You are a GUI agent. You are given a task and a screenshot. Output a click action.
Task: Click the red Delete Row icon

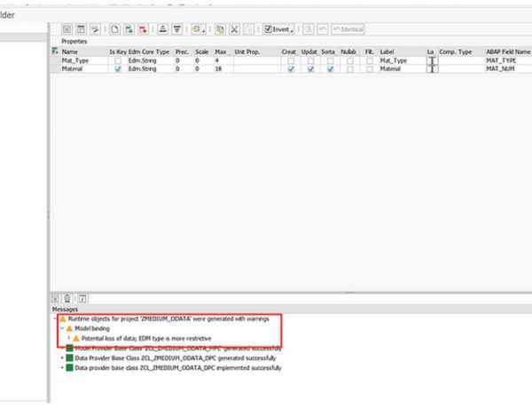click(143, 29)
